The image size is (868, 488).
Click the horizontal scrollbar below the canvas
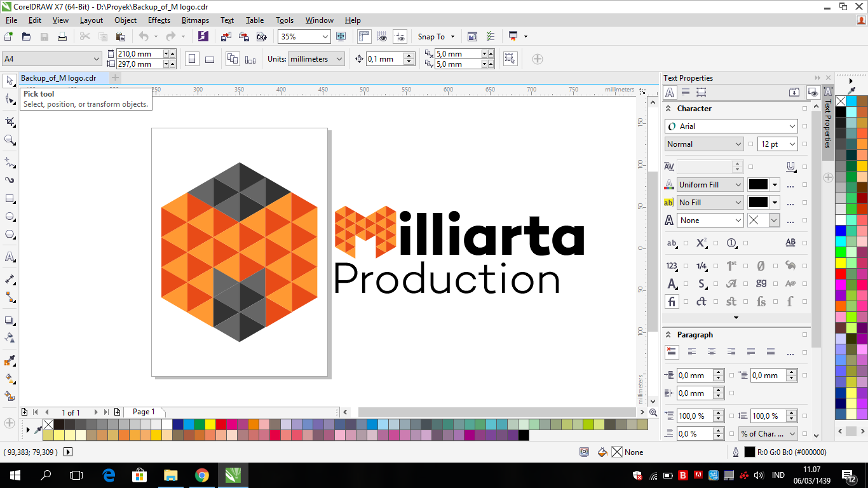pyautogui.click(x=496, y=411)
